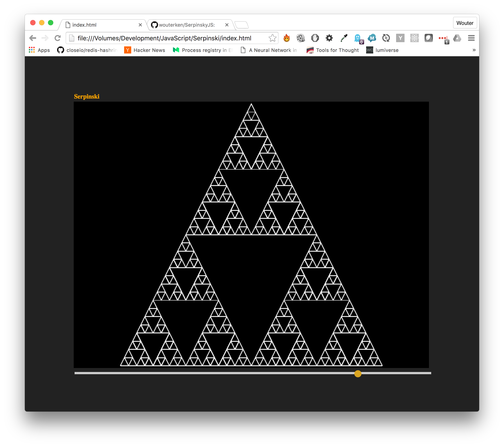Image resolution: width=504 pixels, height=447 pixels.
Task: Open the Hacker News bookmark
Action: pos(145,50)
